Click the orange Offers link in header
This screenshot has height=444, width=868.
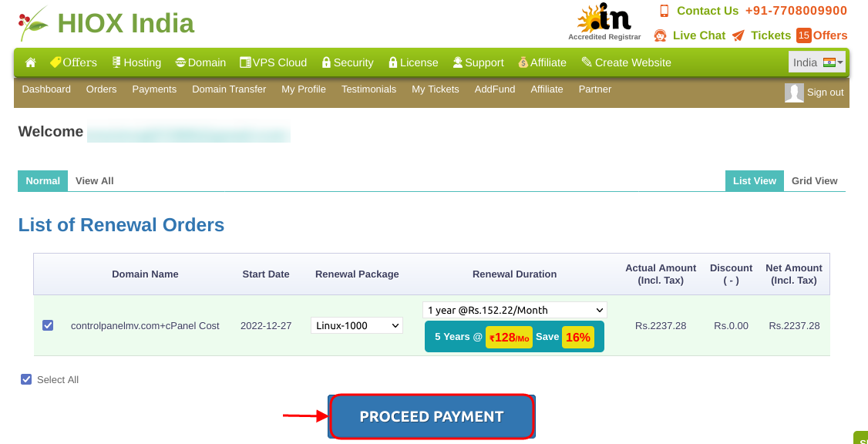[x=830, y=35]
